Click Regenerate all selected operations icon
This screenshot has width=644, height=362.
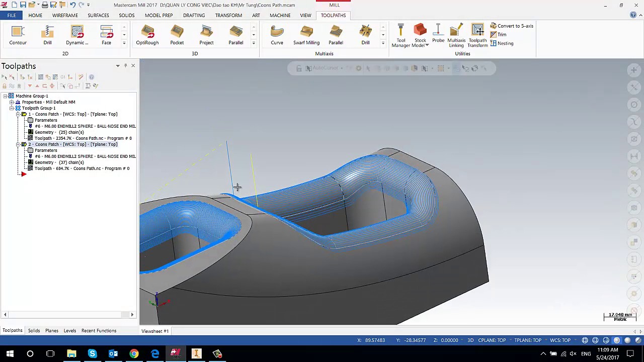22,77
